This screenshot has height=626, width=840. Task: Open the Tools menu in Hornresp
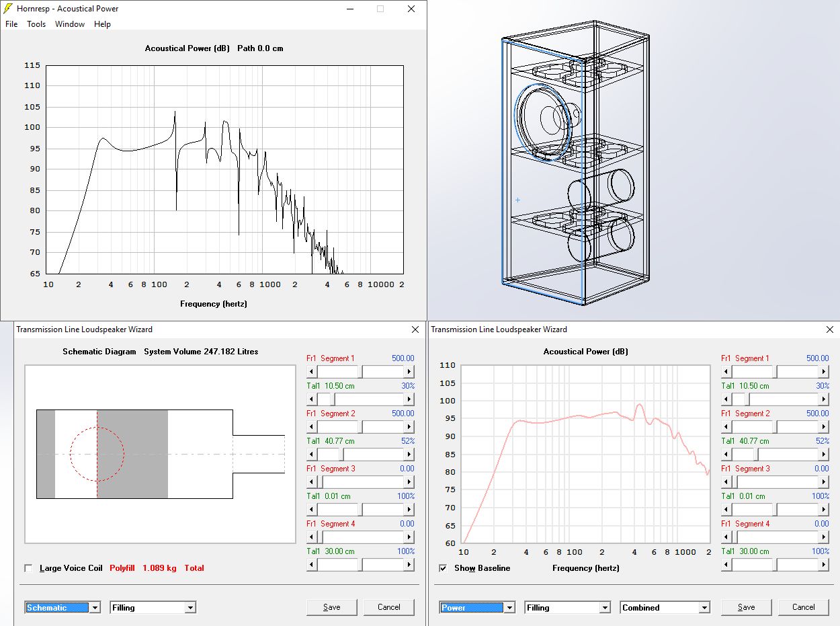36,24
